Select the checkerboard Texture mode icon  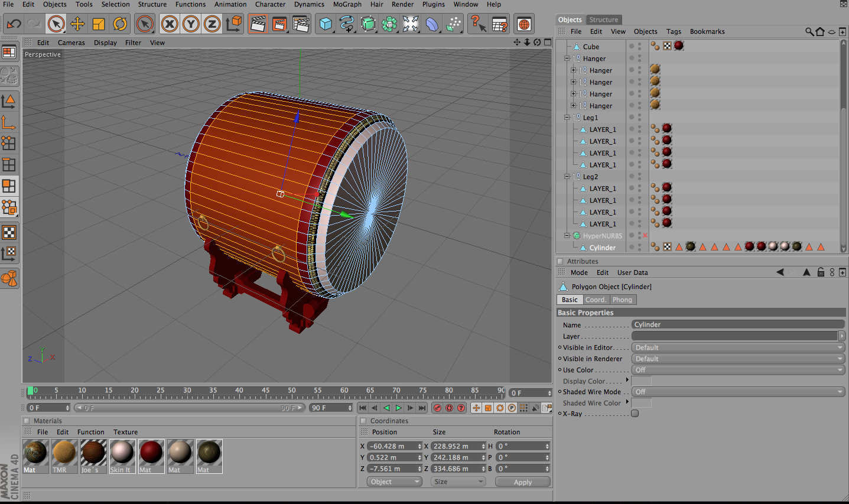9,232
